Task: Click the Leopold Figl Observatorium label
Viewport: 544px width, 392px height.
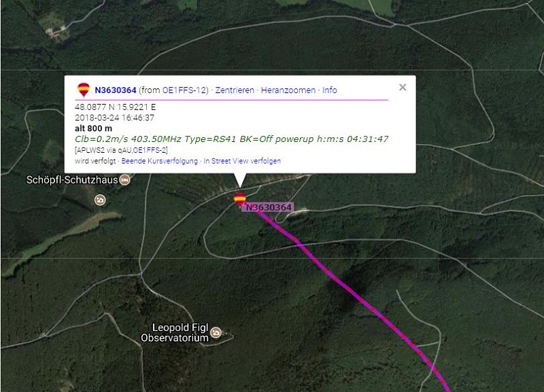Action: click(175, 333)
